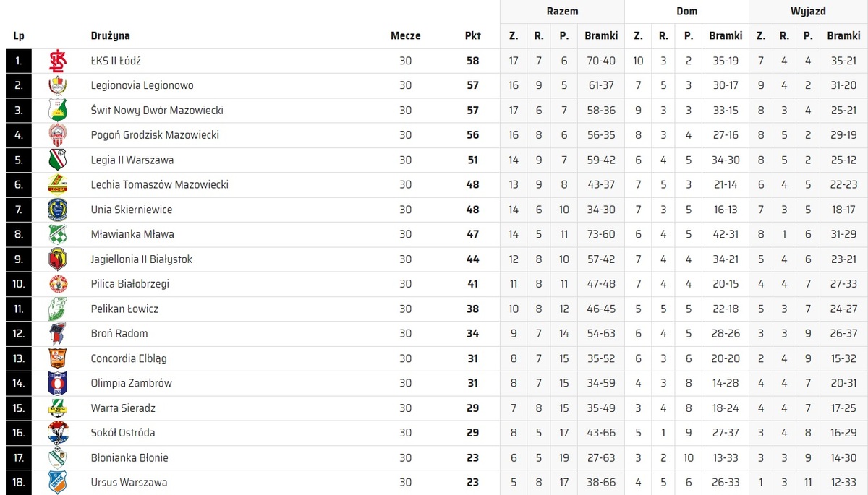Click the Concordia Elbląg orange crest

click(x=58, y=358)
